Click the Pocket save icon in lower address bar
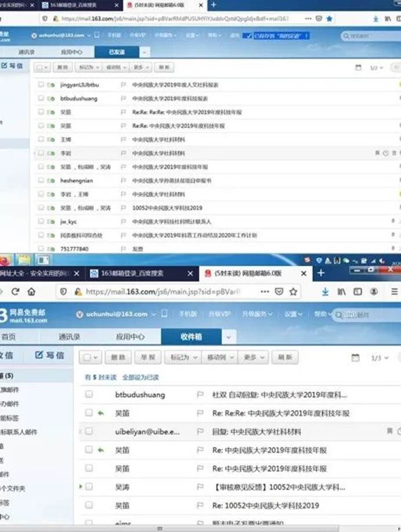 click(279, 291)
